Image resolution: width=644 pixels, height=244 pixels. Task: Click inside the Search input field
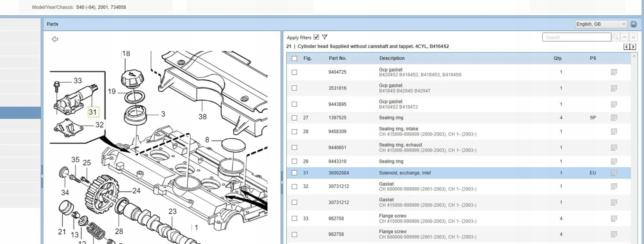[577, 37]
